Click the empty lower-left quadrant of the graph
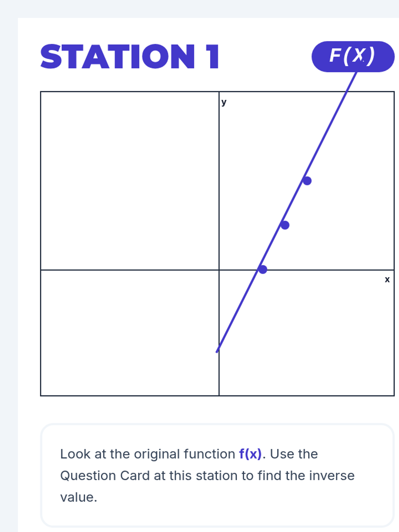This screenshot has width=399, height=532. [x=130, y=332]
